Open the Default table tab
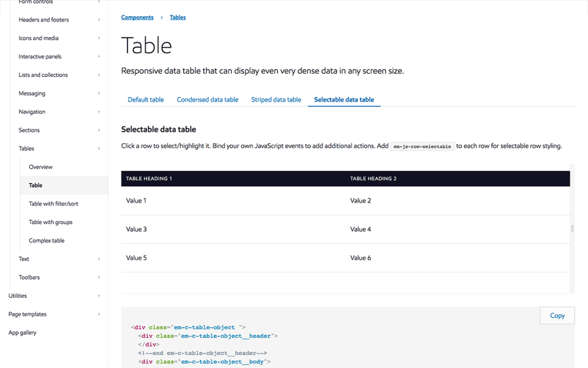588x368 pixels. [x=145, y=99]
